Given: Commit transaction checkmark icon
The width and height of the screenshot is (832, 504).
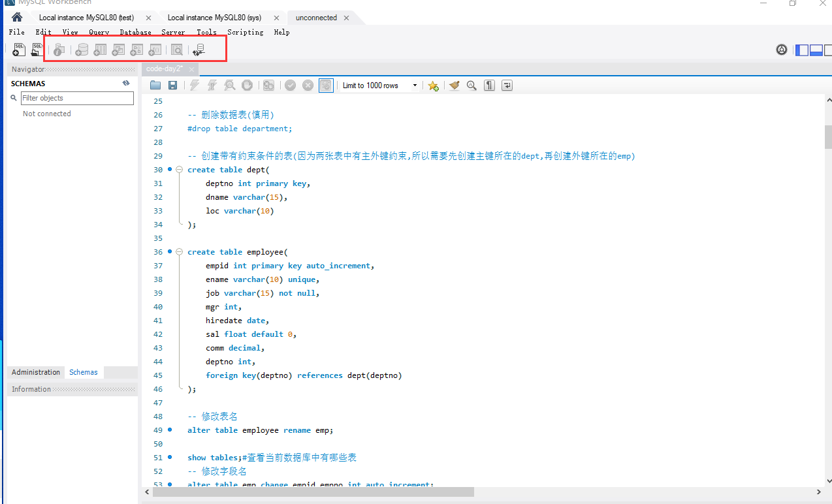Looking at the screenshot, I should (291, 86).
